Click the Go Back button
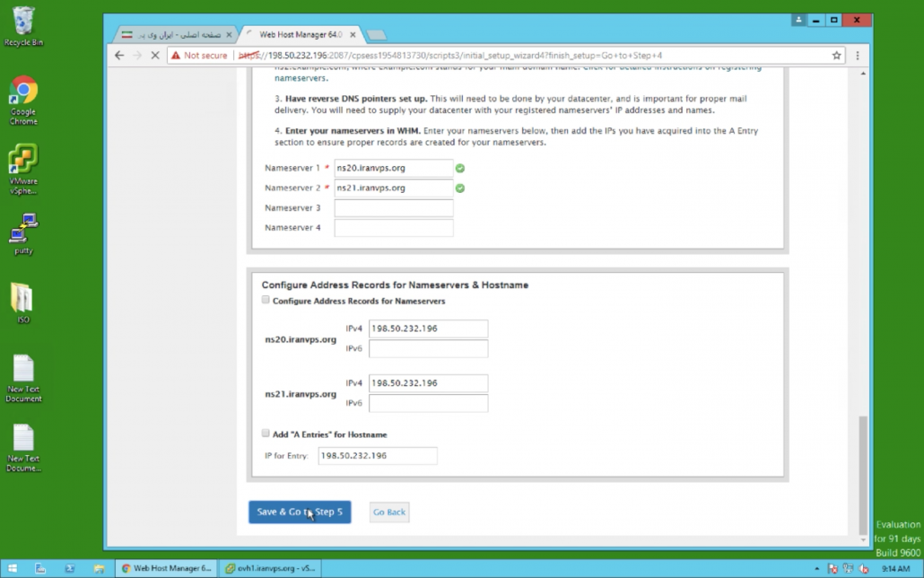 pyautogui.click(x=389, y=512)
